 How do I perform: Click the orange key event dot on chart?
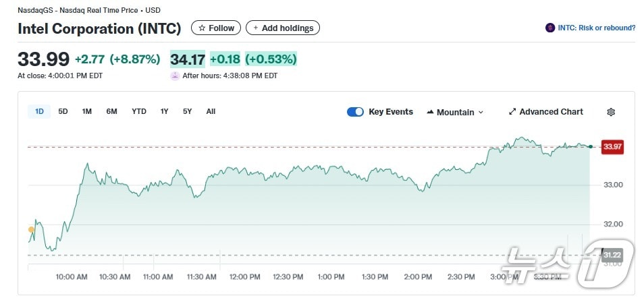pos(31,230)
